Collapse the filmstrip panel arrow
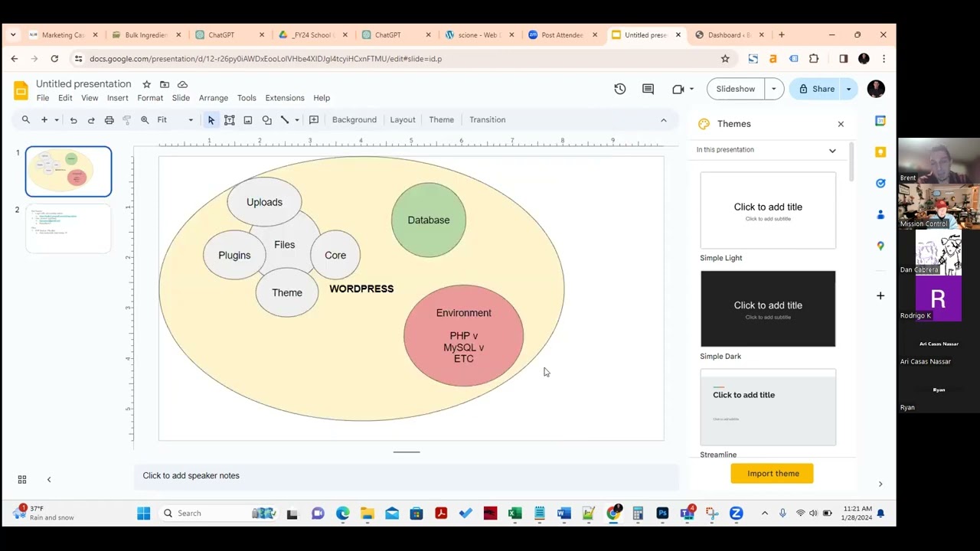980x551 pixels. click(x=49, y=480)
